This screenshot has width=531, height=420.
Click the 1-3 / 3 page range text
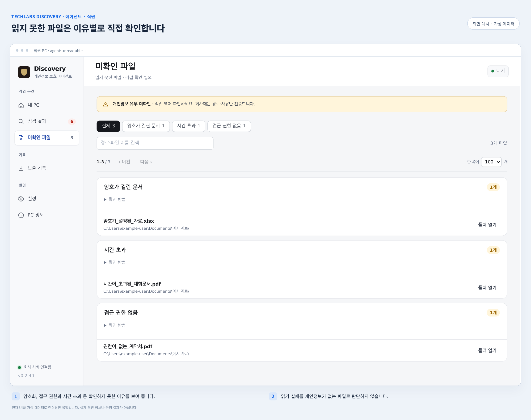point(103,162)
